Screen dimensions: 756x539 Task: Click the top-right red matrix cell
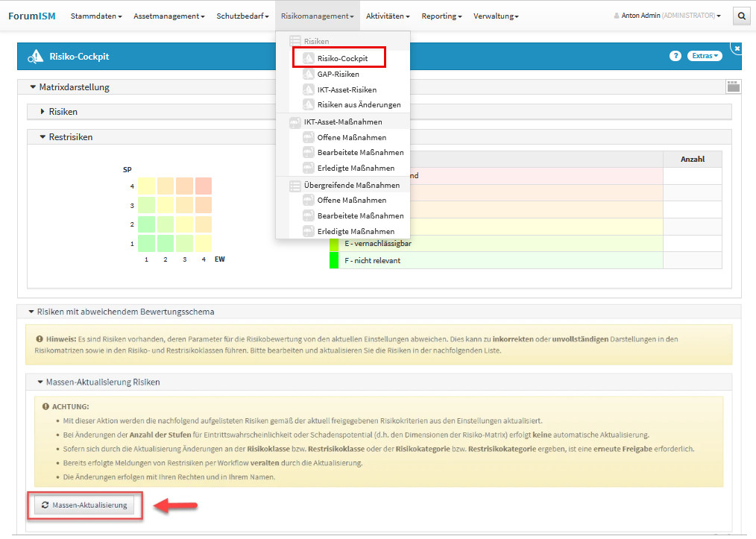point(204,186)
